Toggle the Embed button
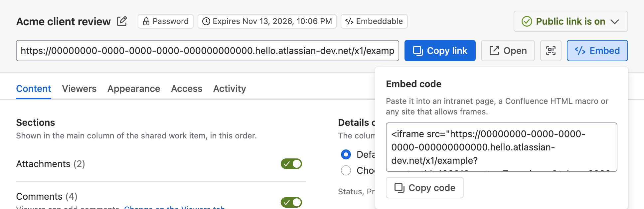 pyautogui.click(x=597, y=51)
